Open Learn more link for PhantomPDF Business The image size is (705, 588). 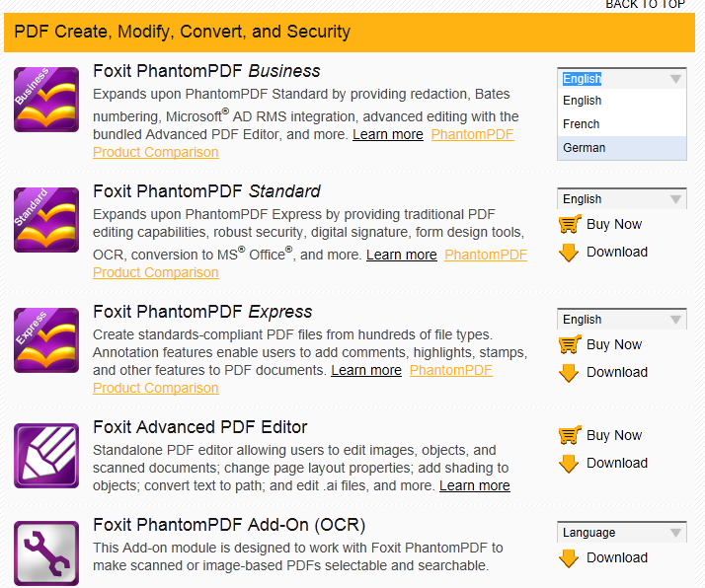click(387, 134)
